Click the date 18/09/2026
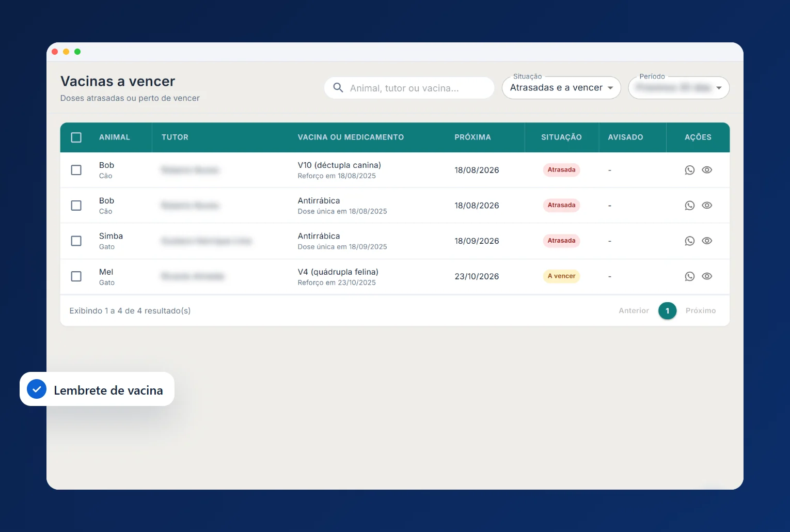 pyautogui.click(x=477, y=241)
